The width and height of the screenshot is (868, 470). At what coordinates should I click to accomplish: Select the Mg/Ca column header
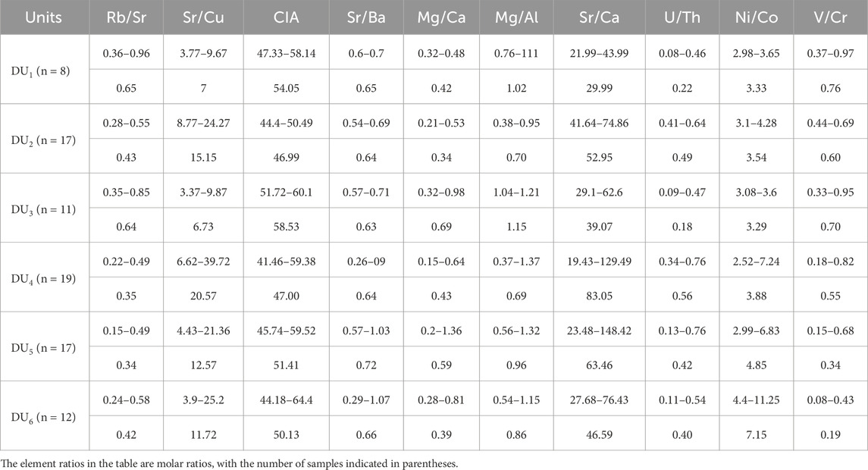tap(441, 17)
